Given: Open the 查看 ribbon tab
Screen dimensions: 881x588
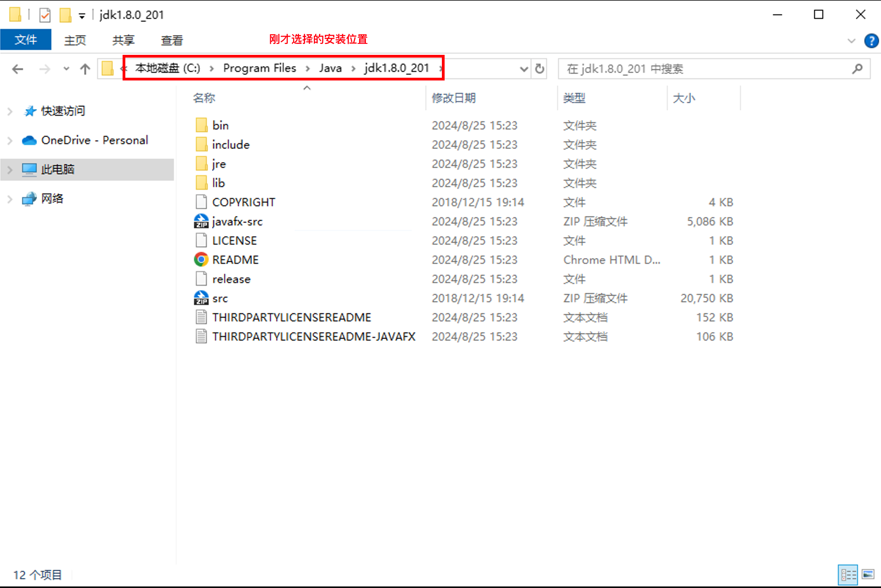Looking at the screenshot, I should [x=172, y=40].
